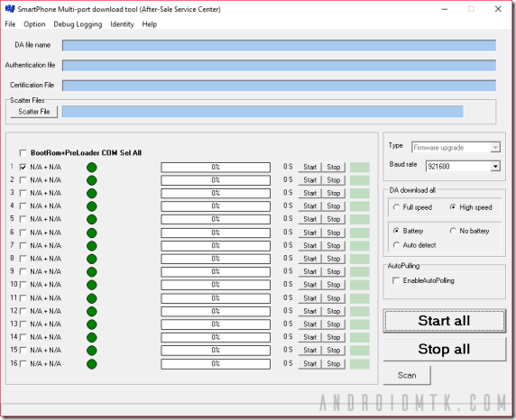The width and height of the screenshot is (516, 420).
Task: Click the Start all button
Action: click(444, 321)
